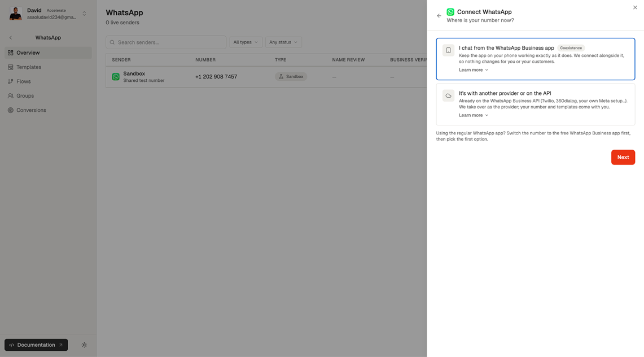Click the SENDER column header
The image size is (644, 357).
point(121,59)
